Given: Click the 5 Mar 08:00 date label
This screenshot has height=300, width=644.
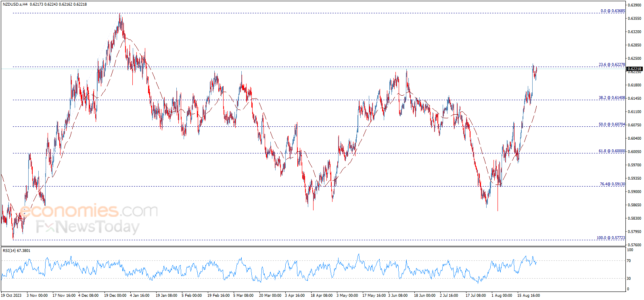Looking at the screenshot, I should (x=243, y=296).
